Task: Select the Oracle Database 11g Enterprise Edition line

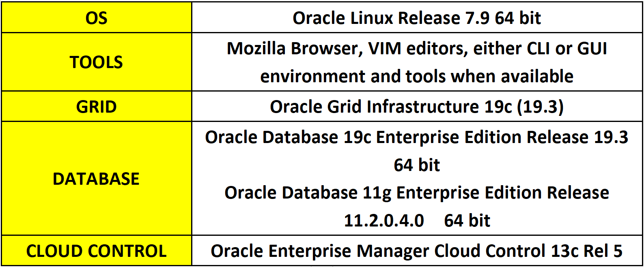Action: [x=417, y=192]
